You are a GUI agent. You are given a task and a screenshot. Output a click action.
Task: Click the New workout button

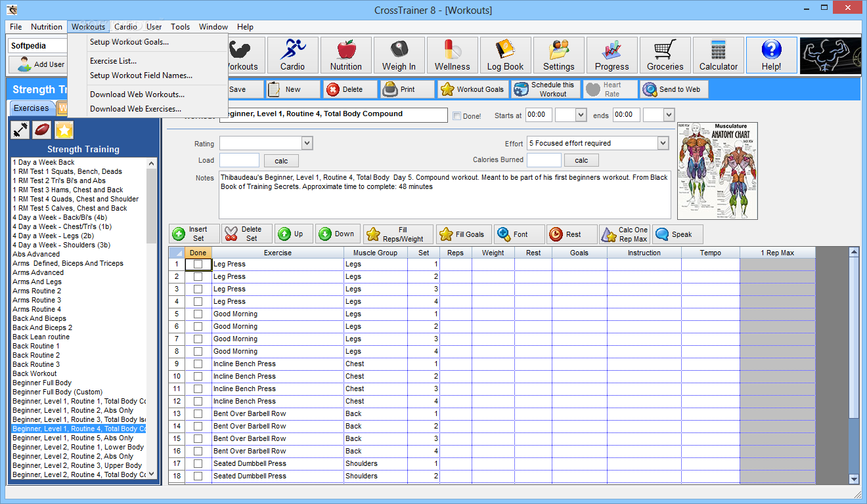[293, 89]
